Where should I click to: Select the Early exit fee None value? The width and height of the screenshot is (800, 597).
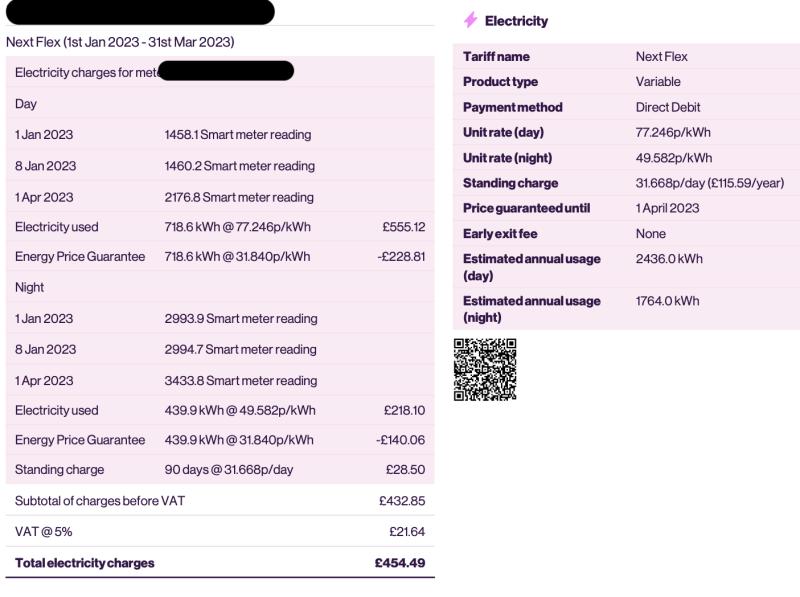pyautogui.click(x=651, y=234)
